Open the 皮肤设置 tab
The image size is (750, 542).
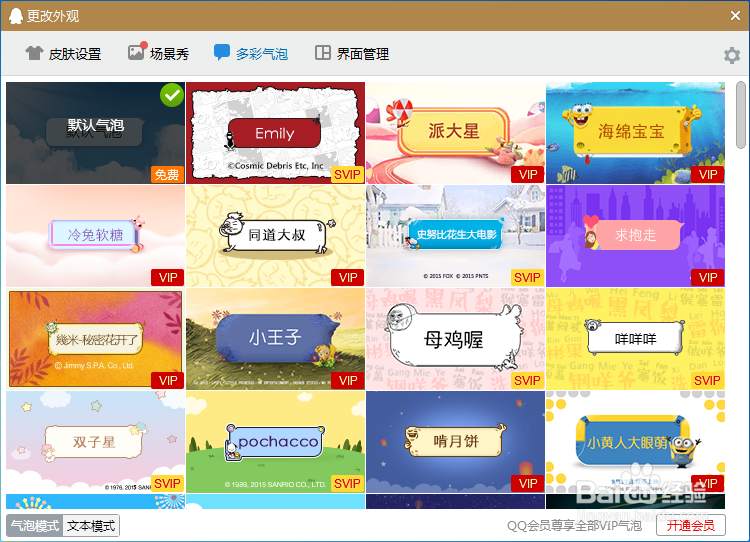(63, 54)
